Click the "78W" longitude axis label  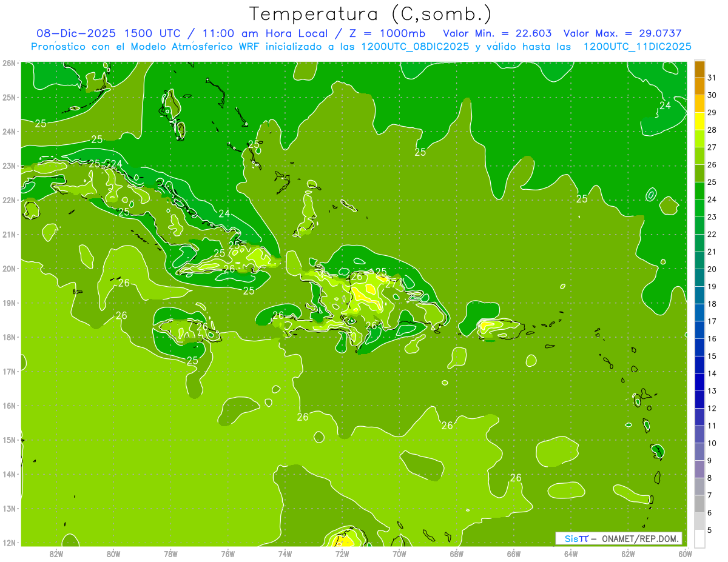pyautogui.click(x=170, y=554)
